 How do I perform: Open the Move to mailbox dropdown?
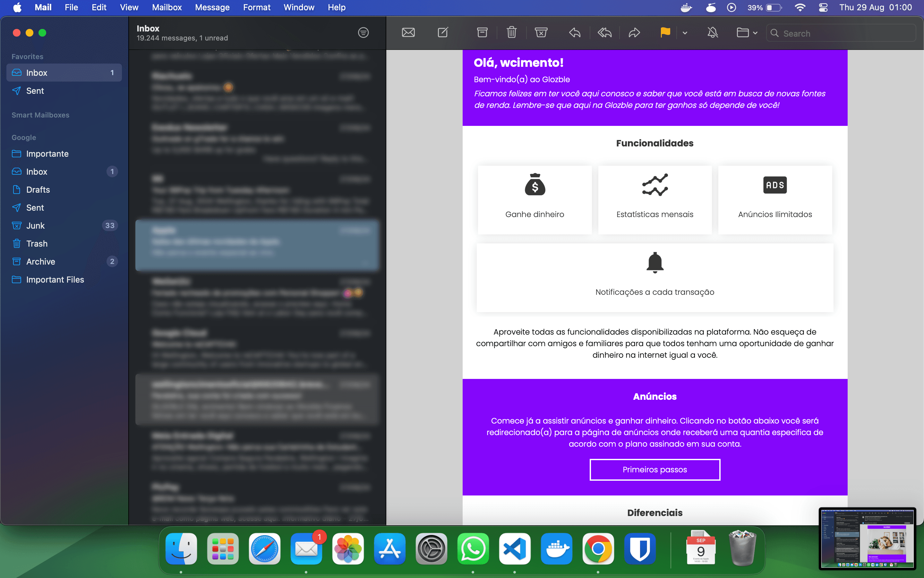pos(747,33)
